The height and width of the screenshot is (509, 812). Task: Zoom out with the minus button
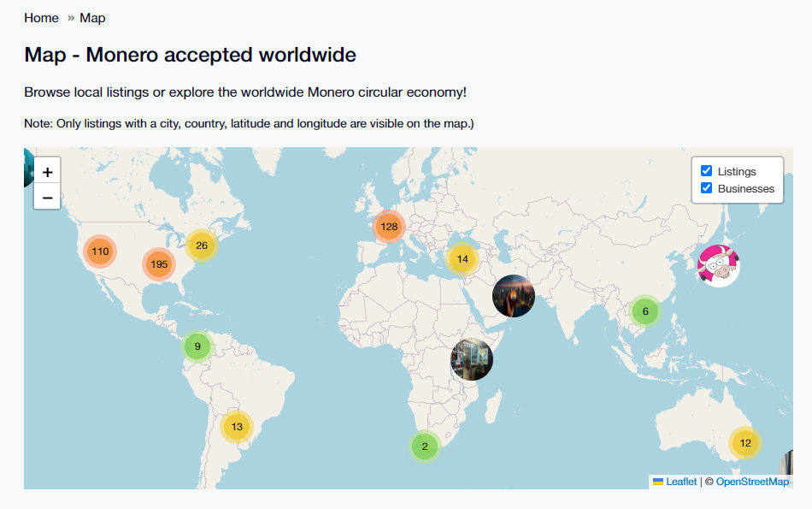47,198
